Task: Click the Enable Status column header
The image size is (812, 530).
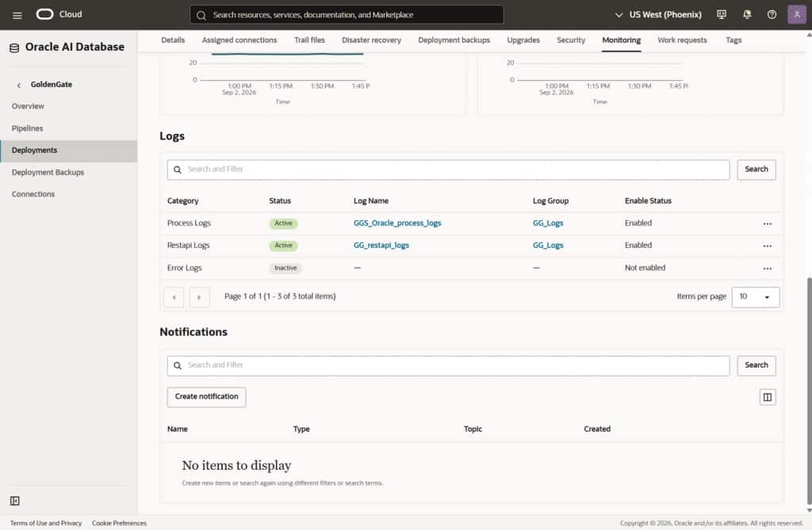Action: (x=648, y=200)
